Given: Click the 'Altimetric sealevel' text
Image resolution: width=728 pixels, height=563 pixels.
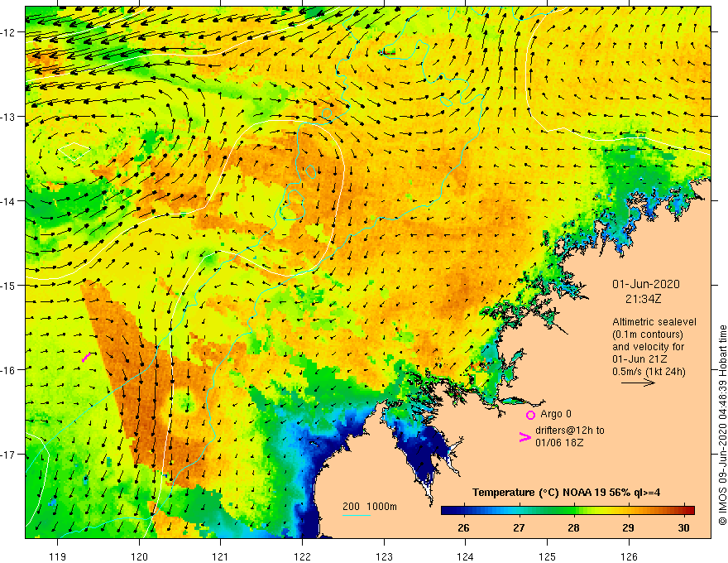Looking at the screenshot, I should tap(654, 322).
